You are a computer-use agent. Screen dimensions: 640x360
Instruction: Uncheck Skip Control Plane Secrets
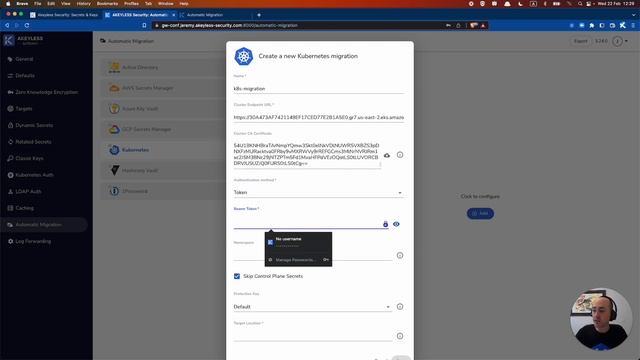click(x=237, y=276)
